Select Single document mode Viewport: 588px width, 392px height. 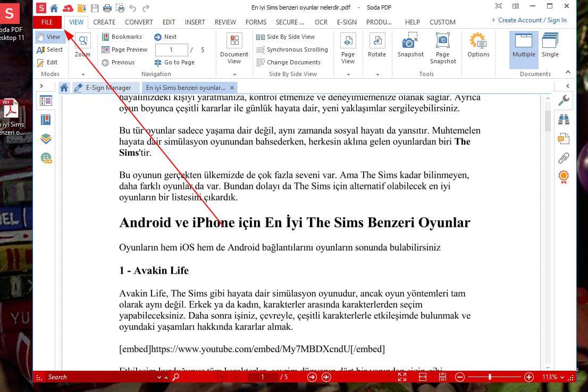(x=550, y=45)
